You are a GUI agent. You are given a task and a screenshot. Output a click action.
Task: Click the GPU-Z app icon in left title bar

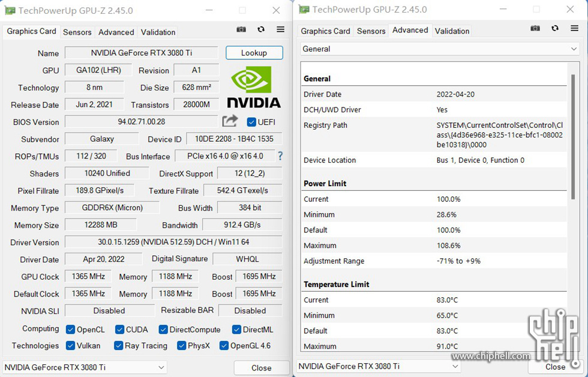(x=10, y=10)
